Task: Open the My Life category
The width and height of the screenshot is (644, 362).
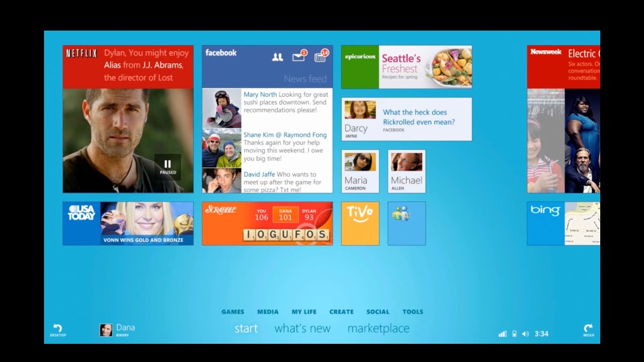Action: (304, 312)
